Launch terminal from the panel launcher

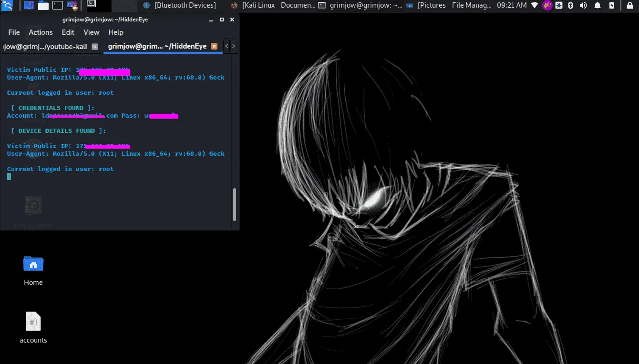click(x=58, y=6)
